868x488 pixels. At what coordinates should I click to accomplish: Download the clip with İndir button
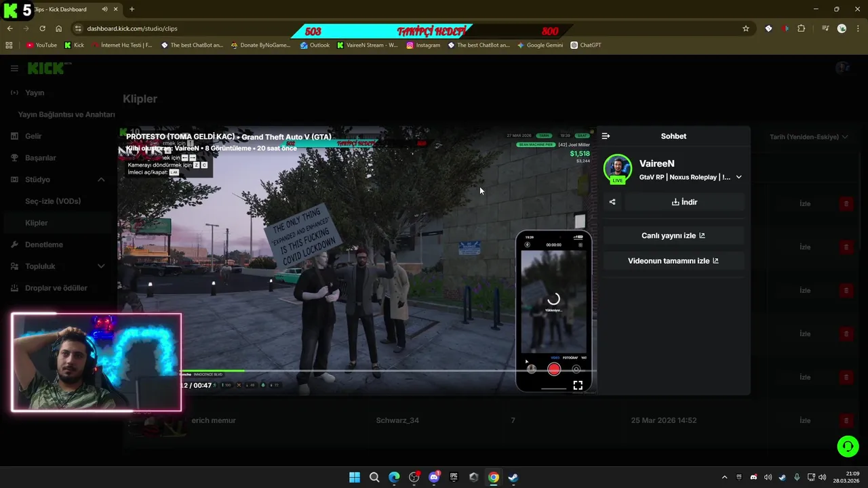(x=685, y=202)
